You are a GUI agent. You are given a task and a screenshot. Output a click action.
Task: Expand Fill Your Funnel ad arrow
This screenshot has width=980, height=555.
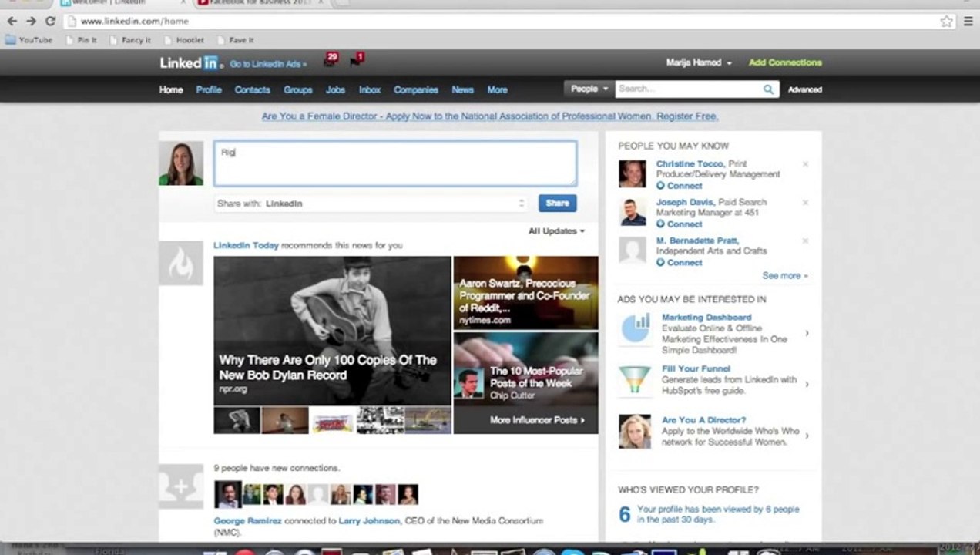coord(807,384)
